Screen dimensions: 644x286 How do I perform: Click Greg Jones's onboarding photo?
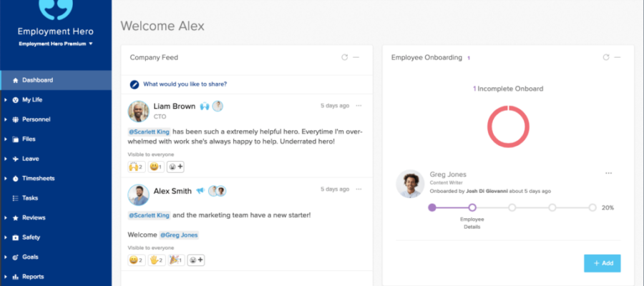(410, 184)
